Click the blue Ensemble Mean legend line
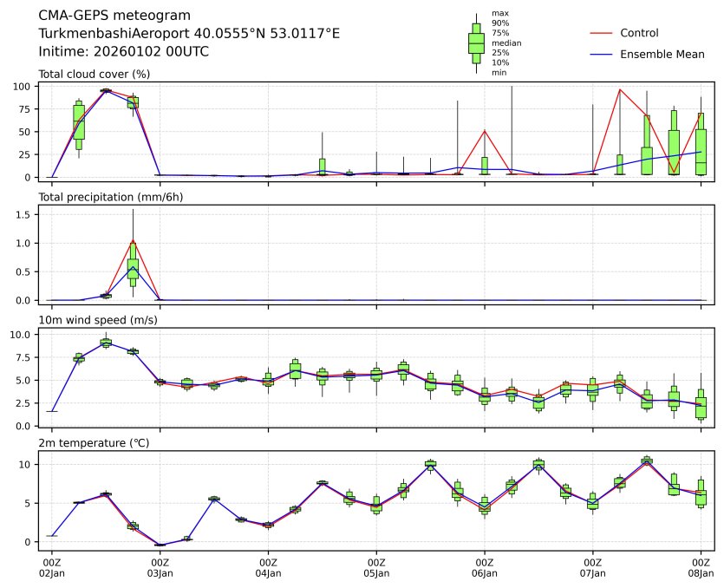 602,55
